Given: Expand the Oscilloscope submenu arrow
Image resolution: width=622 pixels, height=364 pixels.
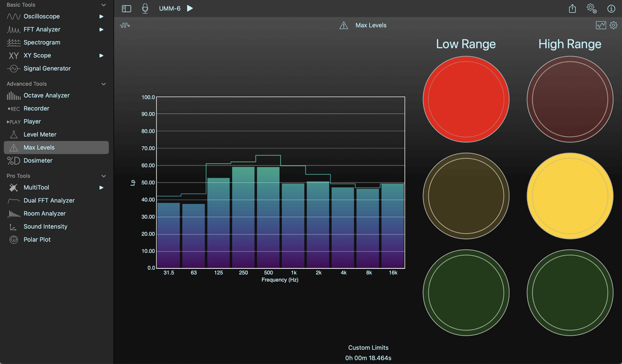Looking at the screenshot, I should tap(102, 17).
